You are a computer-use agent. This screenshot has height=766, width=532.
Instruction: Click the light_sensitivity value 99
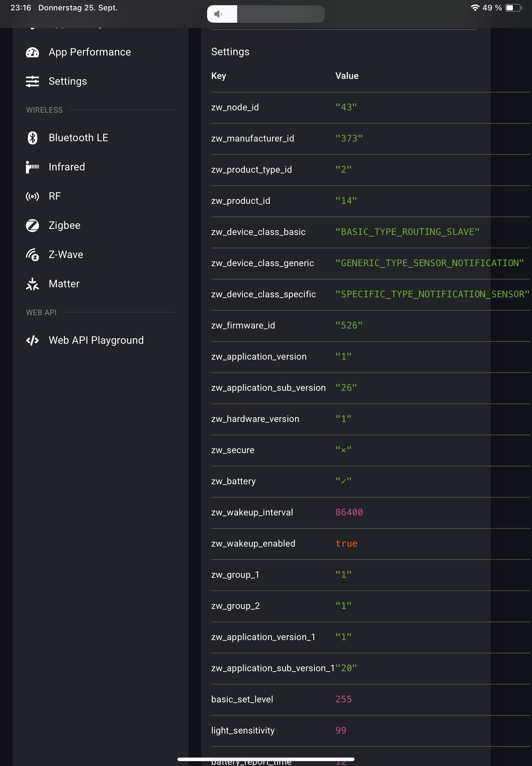tap(341, 730)
